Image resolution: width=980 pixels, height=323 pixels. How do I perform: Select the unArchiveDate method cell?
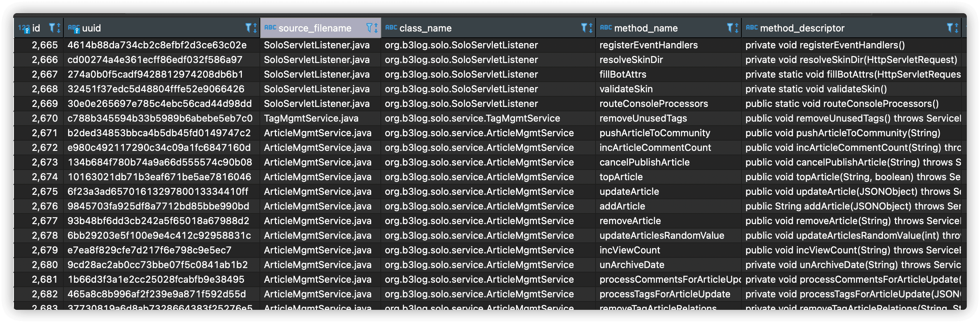pyautogui.click(x=668, y=264)
